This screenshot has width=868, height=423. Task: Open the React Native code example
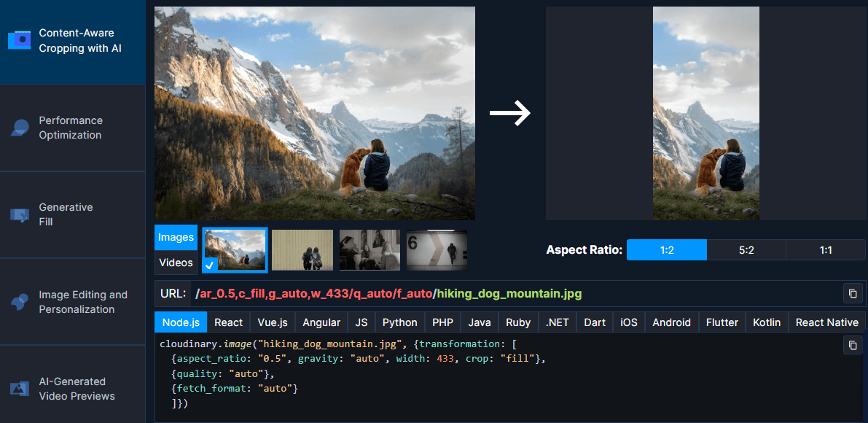[x=826, y=322]
